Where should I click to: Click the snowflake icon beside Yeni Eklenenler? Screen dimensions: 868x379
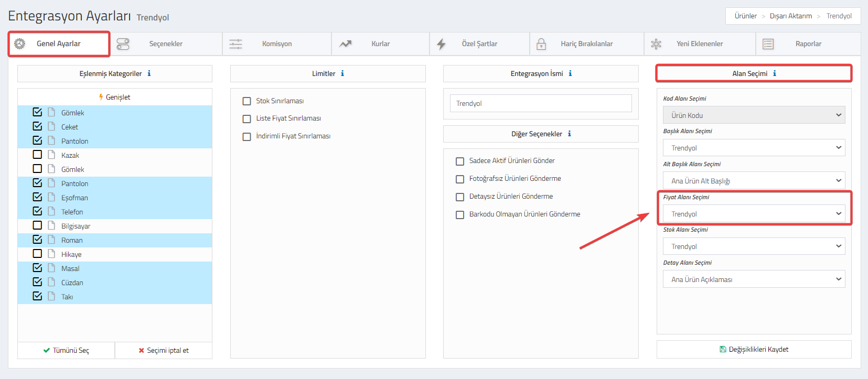pyautogui.click(x=656, y=44)
